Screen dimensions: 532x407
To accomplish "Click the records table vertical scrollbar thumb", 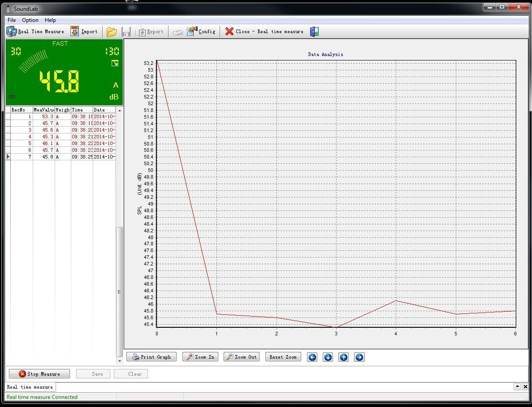I will (119, 291).
